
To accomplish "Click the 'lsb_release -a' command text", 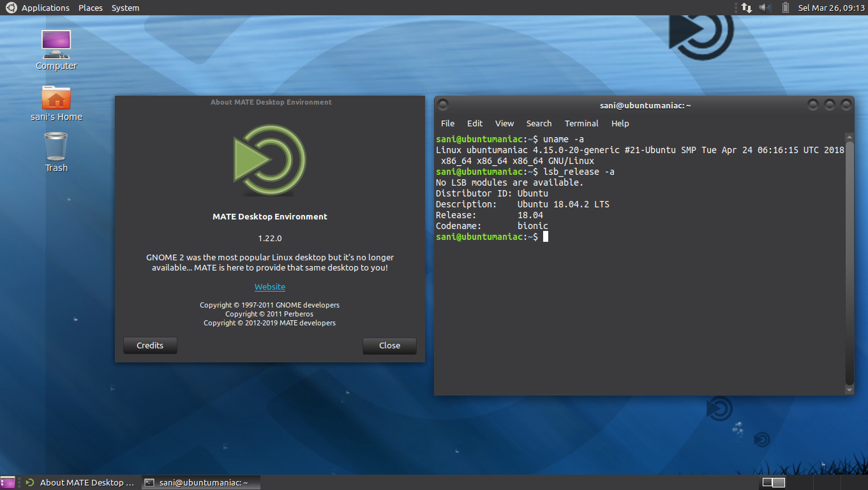I will 579,172.
